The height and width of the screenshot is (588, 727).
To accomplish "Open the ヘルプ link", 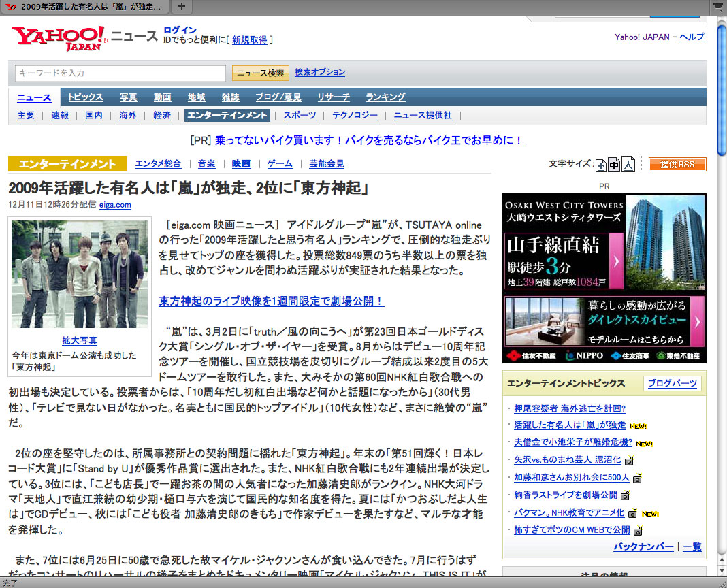I will coord(692,37).
